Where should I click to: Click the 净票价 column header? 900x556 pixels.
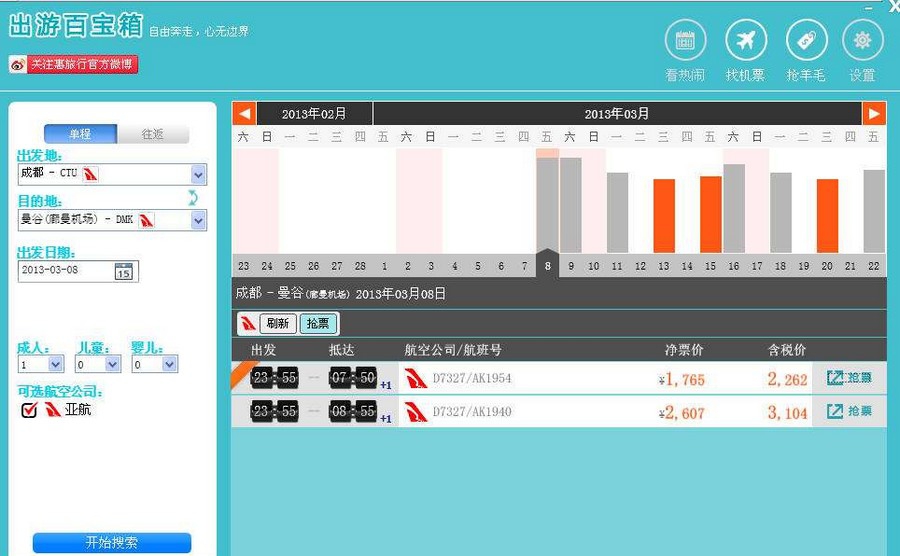684,350
